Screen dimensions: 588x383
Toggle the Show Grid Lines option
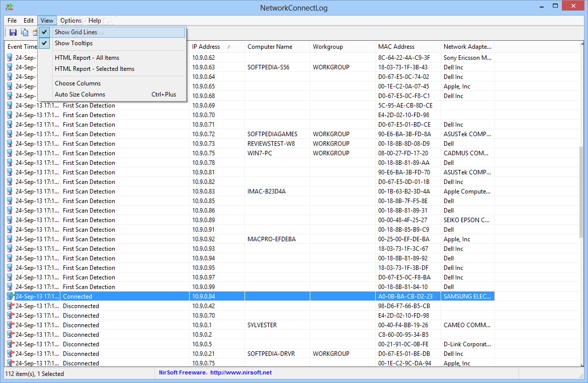point(112,32)
